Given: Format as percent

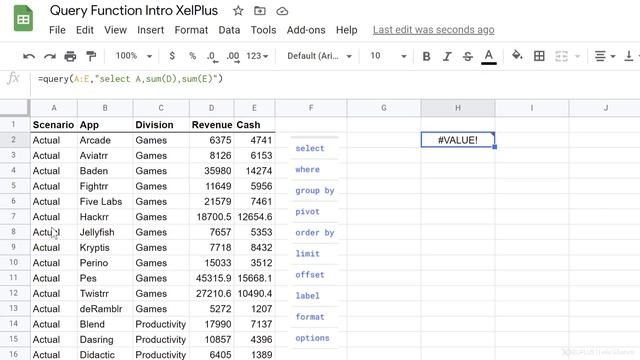Looking at the screenshot, I should point(192,56).
